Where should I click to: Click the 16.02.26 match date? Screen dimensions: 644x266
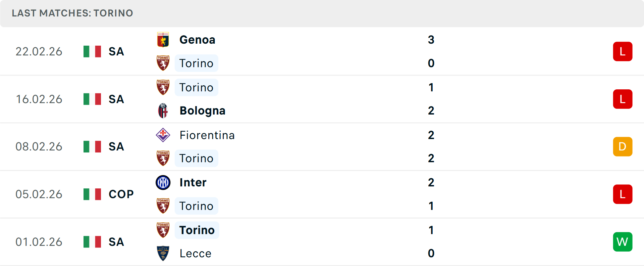click(x=39, y=99)
